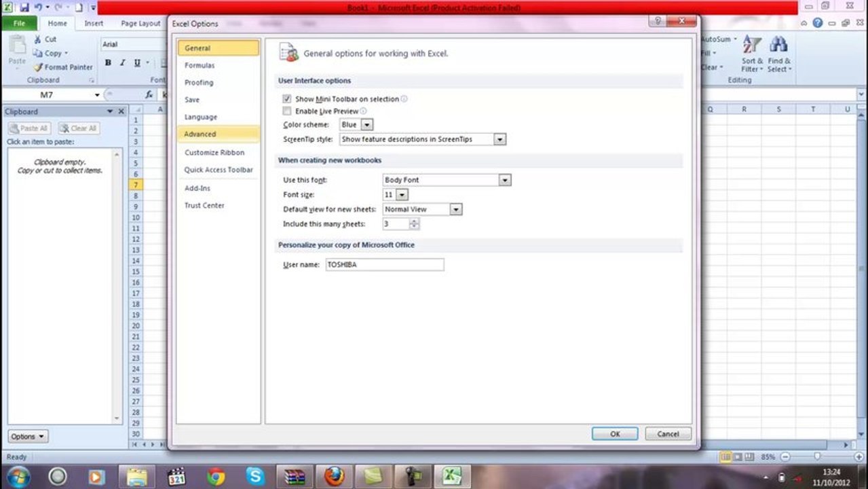The image size is (868, 489).
Task: Click the User name text field
Action: (384, 265)
